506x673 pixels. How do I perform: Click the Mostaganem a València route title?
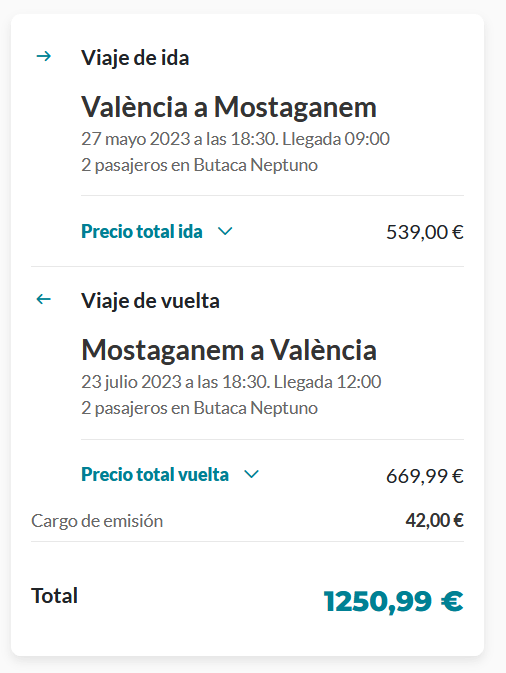(229, 350)
